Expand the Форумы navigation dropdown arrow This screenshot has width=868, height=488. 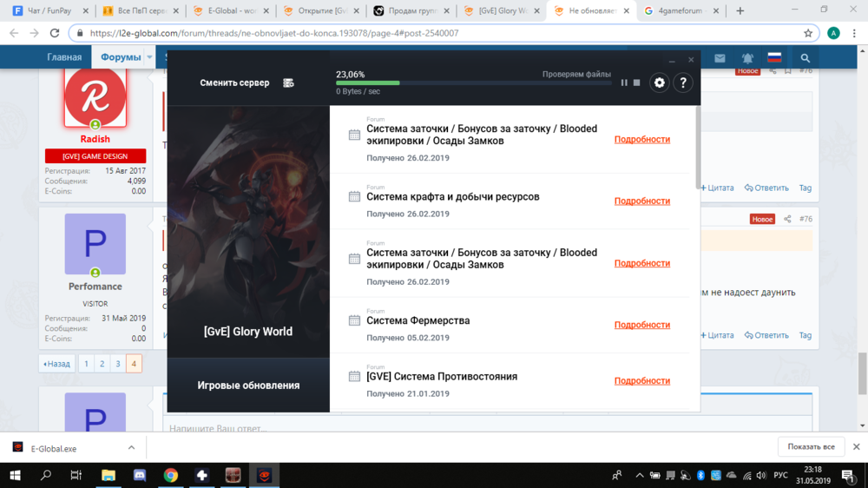point(149,58)
